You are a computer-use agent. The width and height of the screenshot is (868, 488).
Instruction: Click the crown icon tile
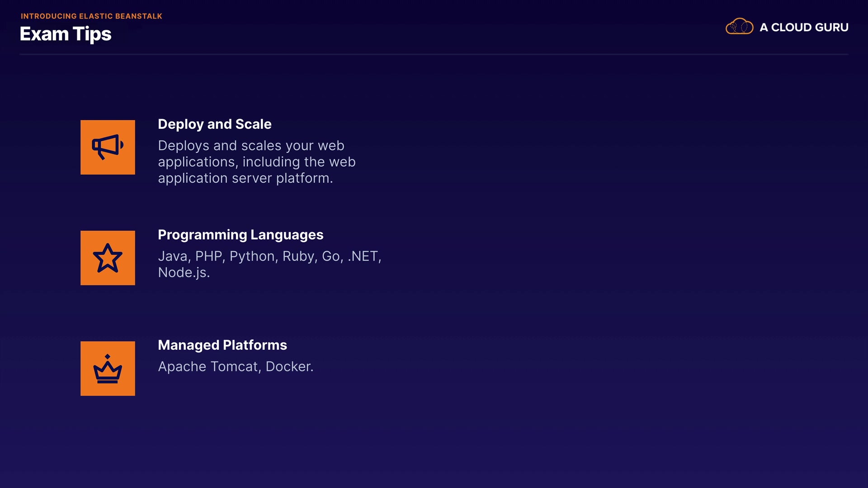(x=108, y=369)
